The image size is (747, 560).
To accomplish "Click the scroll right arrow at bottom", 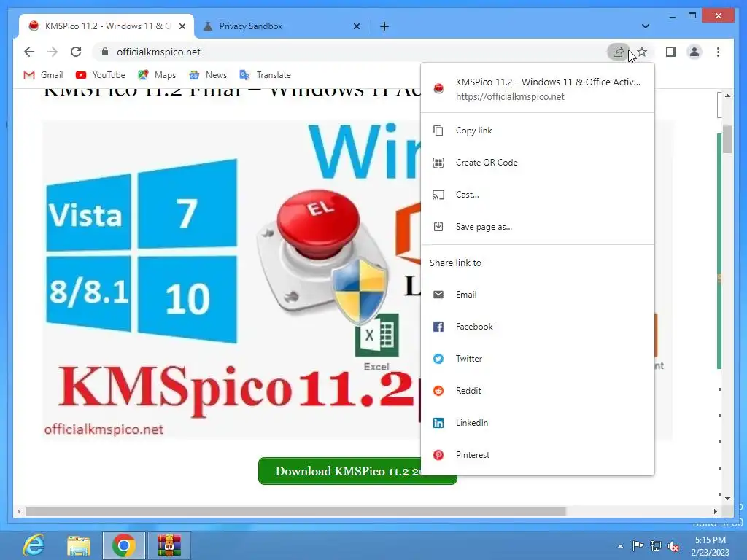I will pyautogui.click(x=716, y=511).
